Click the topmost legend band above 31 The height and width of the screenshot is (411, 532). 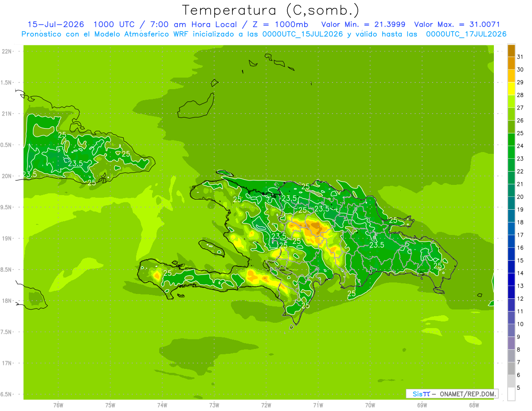pyautogui.click(x=511, y=50)
